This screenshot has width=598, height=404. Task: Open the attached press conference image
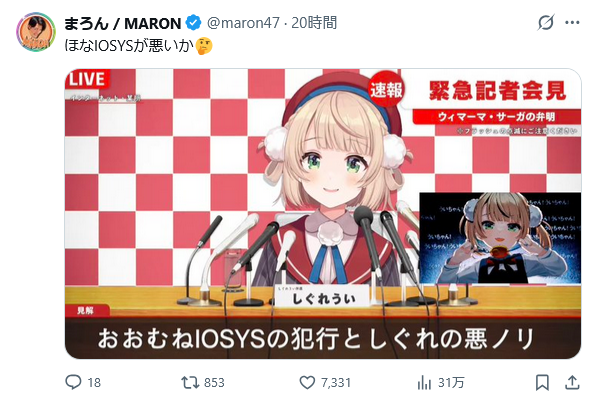[323, 214]
